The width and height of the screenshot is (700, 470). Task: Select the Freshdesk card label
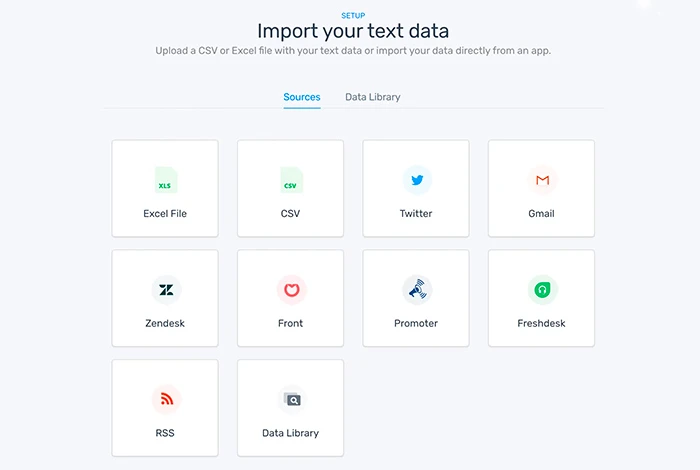[x=541, y=323]
